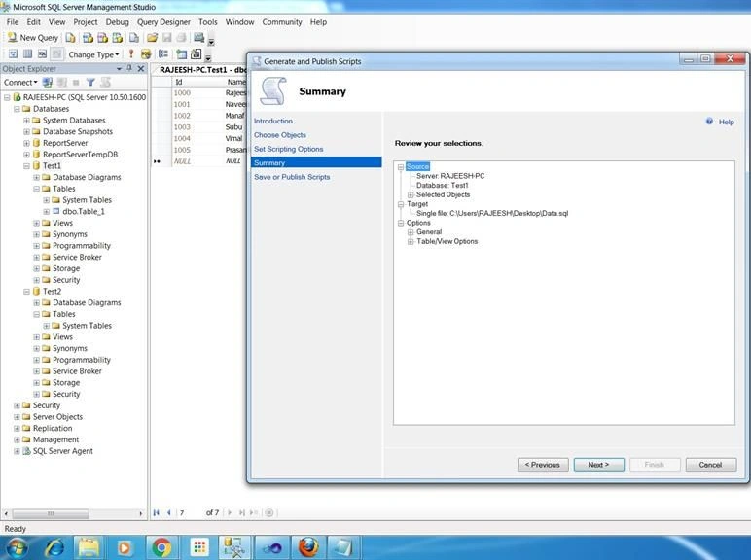Image resolution: width=751 pixels, height=560 pixels.
Task: Go to Save or Publish Scripts step
Action: click(292, 177)
